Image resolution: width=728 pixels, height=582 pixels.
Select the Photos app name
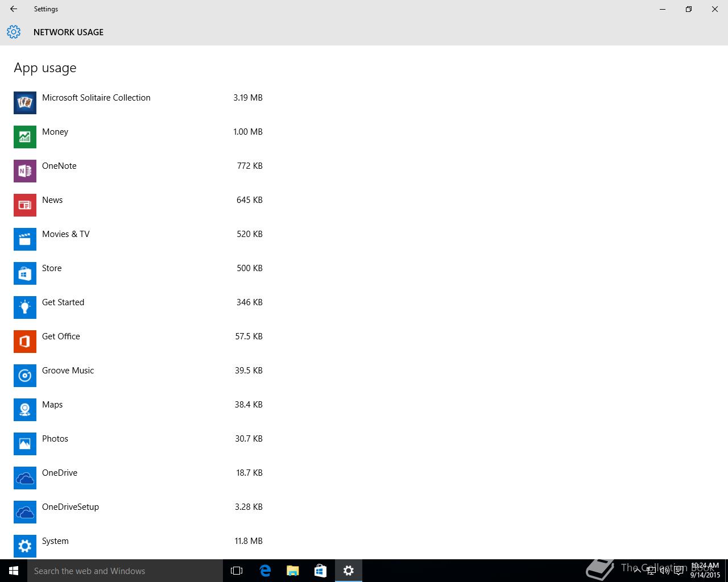point(55,439)
